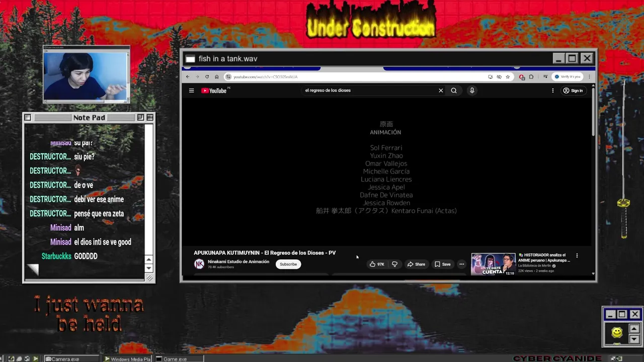Screen dimensions: 644x362
Task: Open options menu for the recommended video
Action: coord(577,255)
